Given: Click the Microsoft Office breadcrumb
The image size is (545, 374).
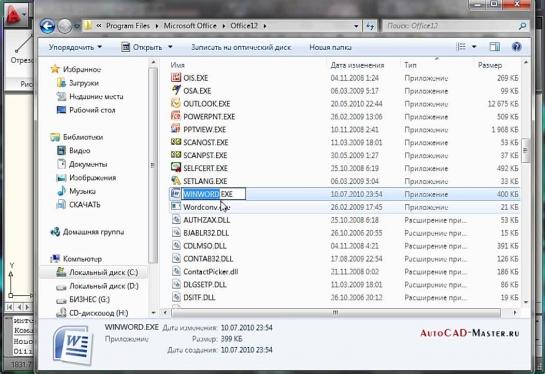Looking at the screenshot, I should point(190,26).
